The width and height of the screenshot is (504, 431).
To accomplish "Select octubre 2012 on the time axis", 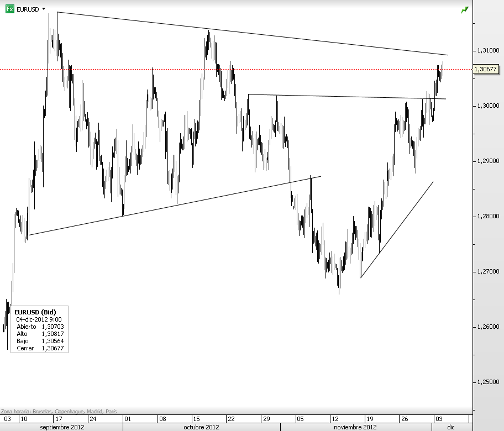I will pos(201,427).
